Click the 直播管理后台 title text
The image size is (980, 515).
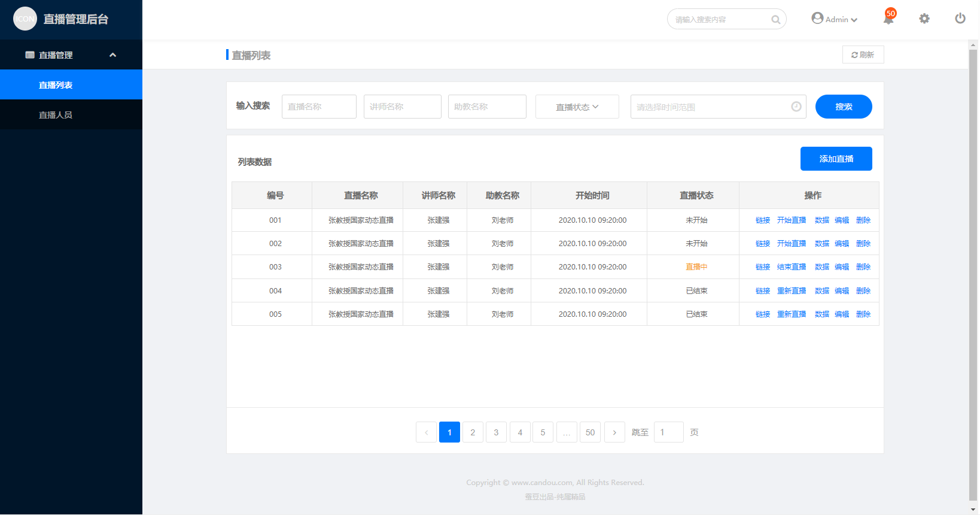(76, 19)
